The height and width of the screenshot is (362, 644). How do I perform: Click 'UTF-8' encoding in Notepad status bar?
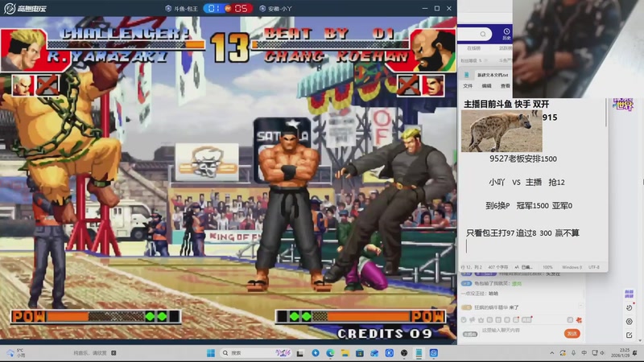pos(594,267)
